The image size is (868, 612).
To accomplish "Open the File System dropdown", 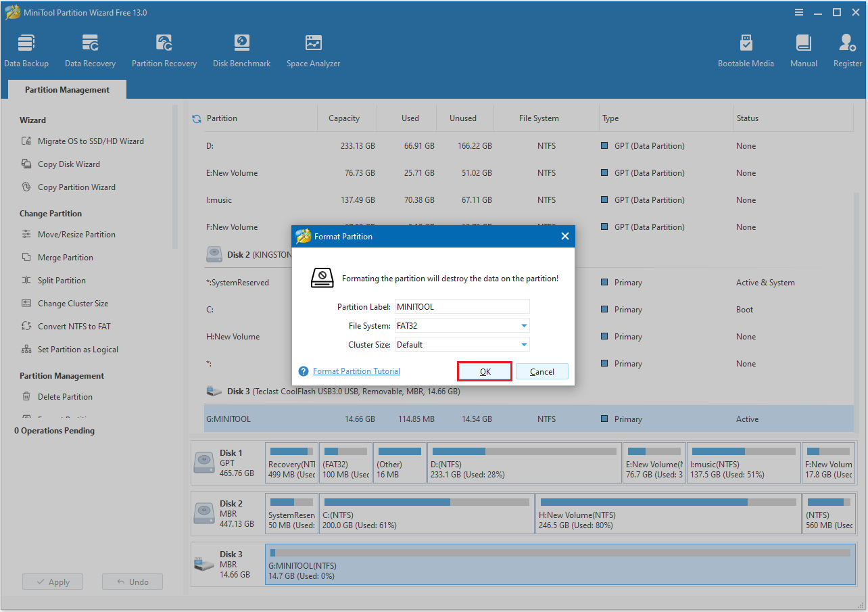I will coord(462,325).
